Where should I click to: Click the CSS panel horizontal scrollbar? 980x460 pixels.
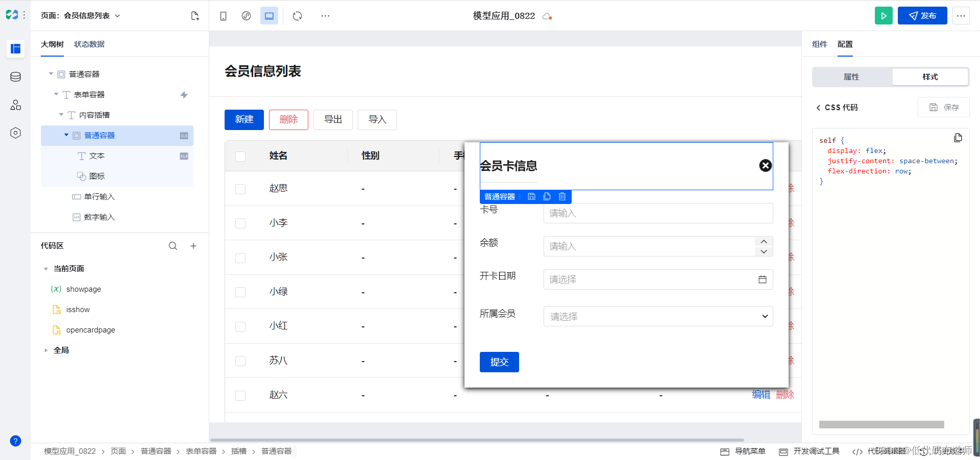[x=881, y=424]
